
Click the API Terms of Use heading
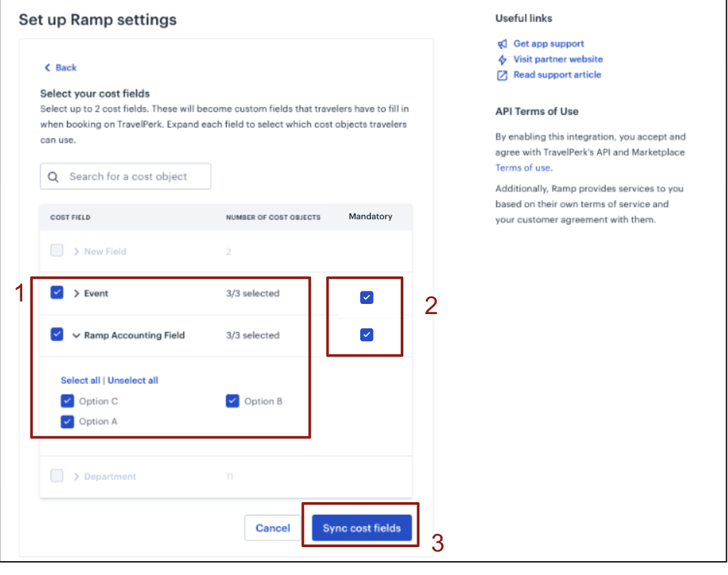(x=537, y=111)
